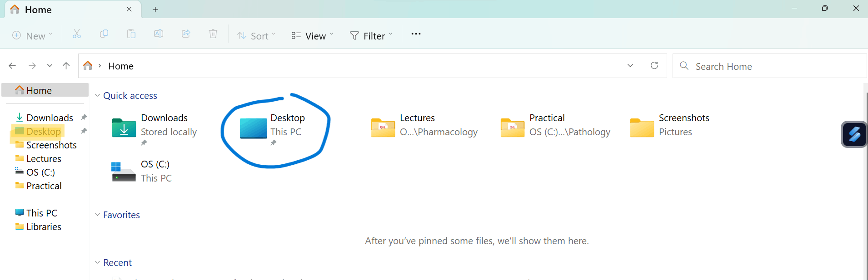The height and width of the screenshot is (280, 868).
Task: Open the address bar history dropdown
Action: 630,66
